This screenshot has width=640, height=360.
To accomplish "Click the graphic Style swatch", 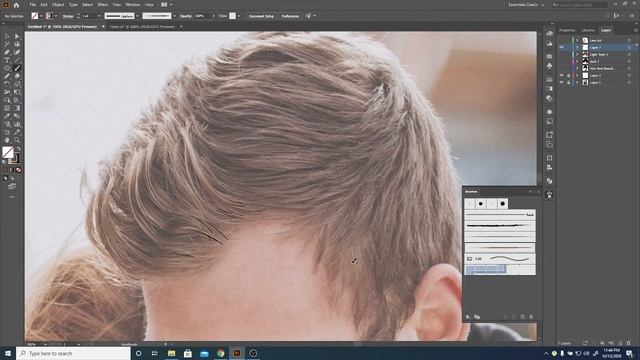I will point(233,16).
